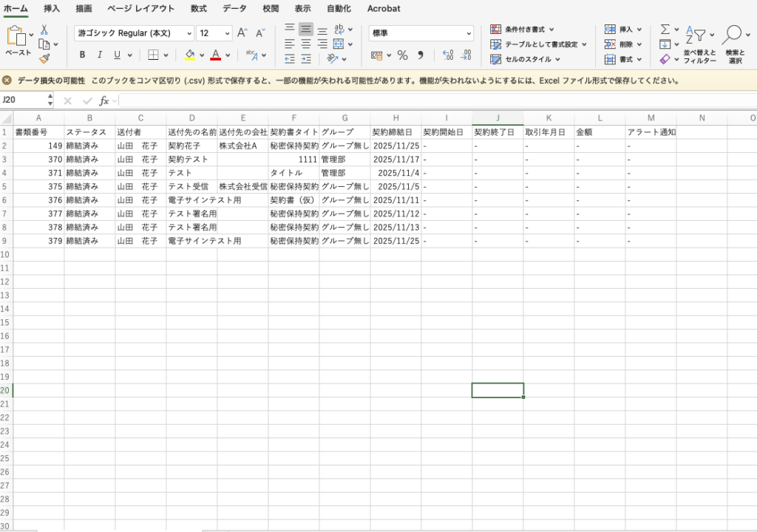The width and height of the screenshot is (757, 532).
Task: Click the Cut scissors icon
Action: coord(44,30)
